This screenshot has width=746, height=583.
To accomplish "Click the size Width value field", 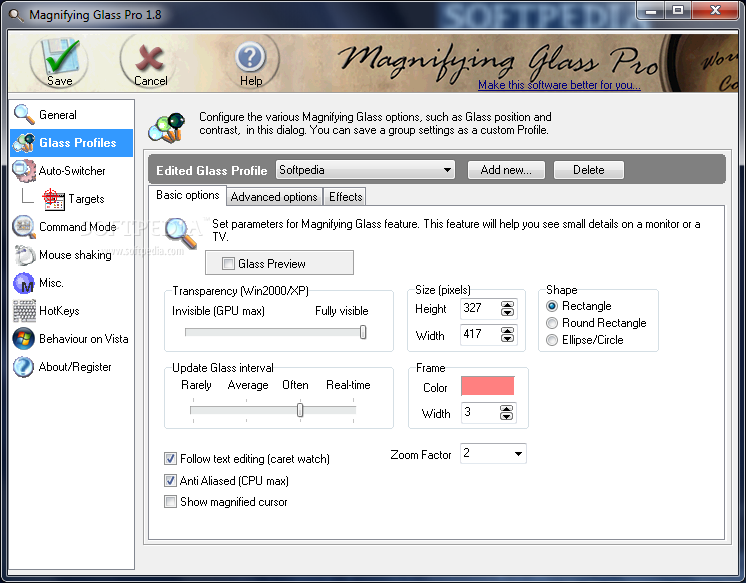I will point(481,334).
